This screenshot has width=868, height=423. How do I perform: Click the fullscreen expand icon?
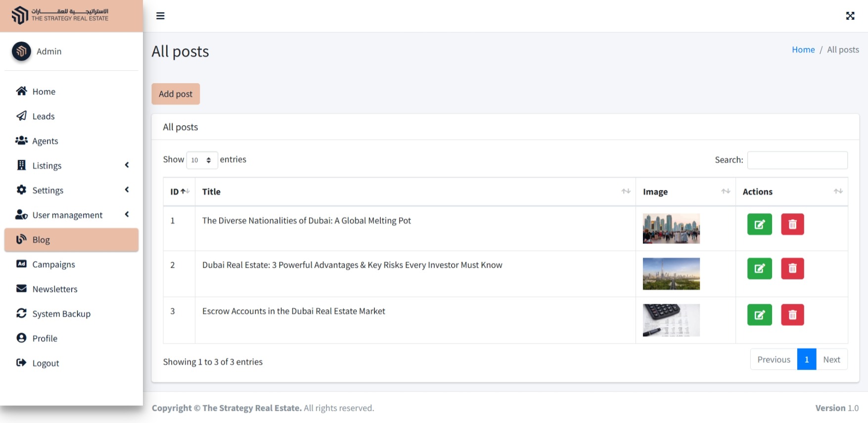pos(850,16)
